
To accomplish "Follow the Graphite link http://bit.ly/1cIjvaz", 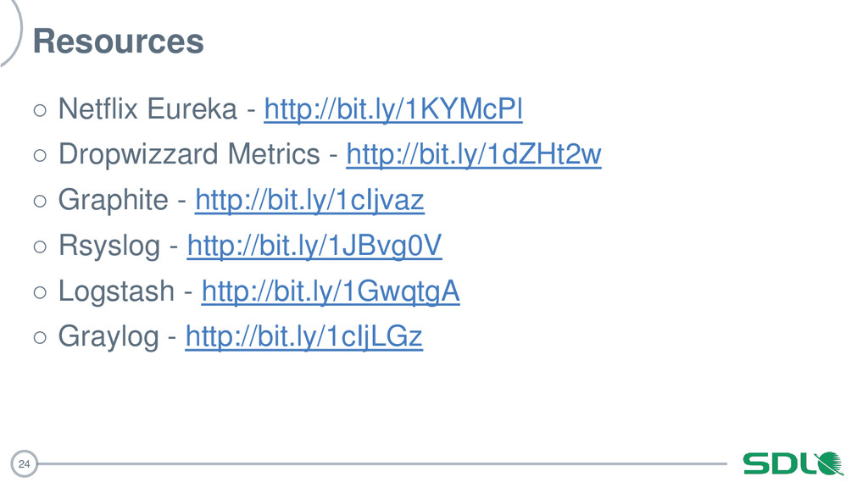I will (x=309, y=200).
